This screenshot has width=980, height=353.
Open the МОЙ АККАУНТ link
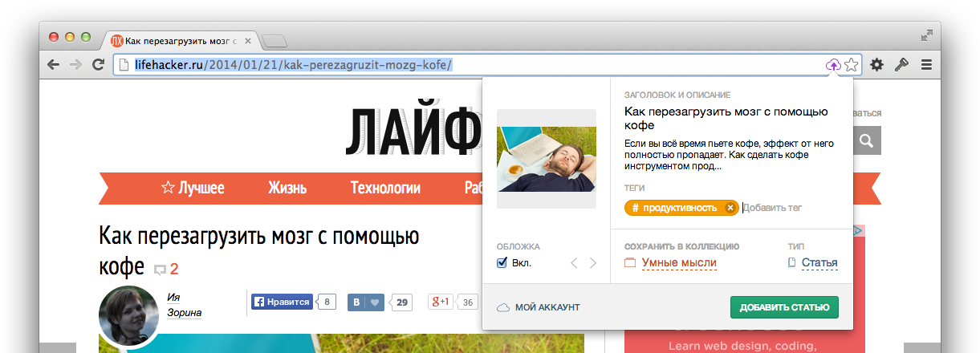click(547, 307)
